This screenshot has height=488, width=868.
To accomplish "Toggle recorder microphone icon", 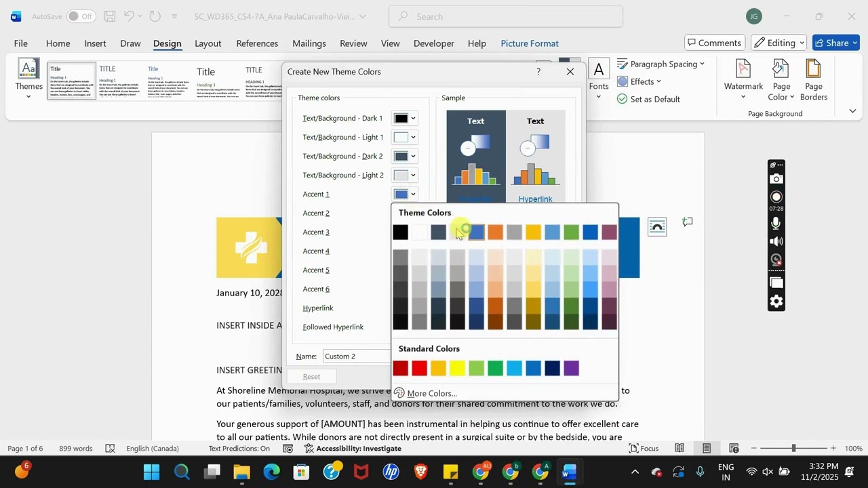I will point(776,223).
